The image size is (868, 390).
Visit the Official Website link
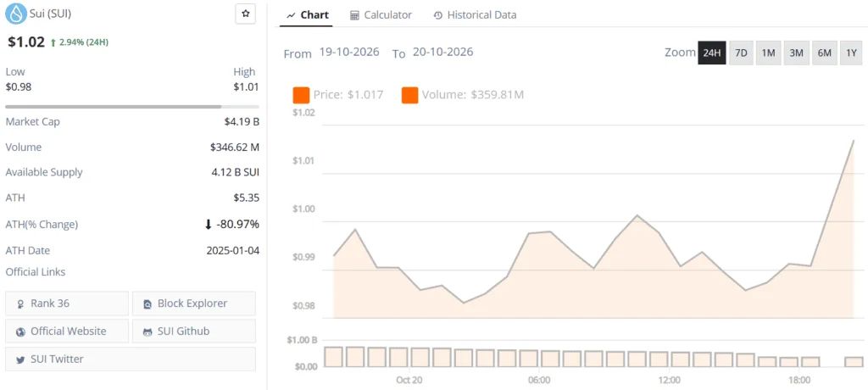67,331
